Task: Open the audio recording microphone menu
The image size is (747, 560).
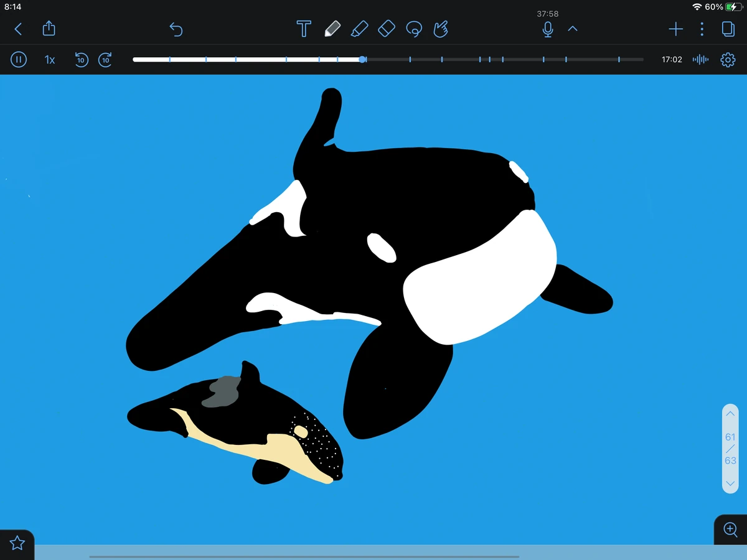Action: point(547,29)
